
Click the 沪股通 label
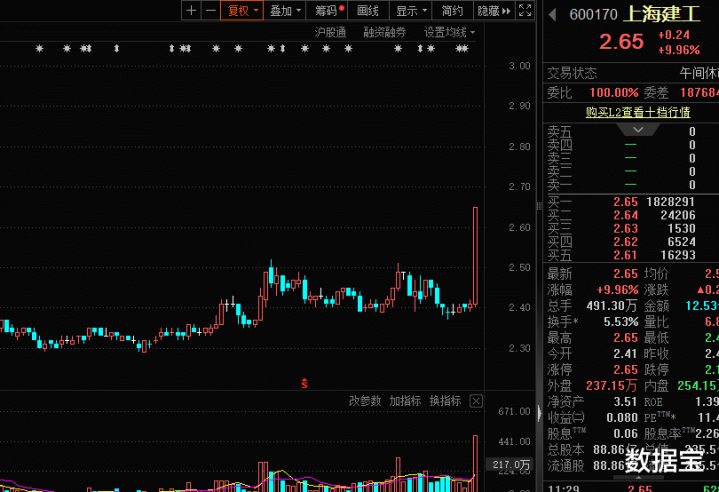(x=330, y=33)
